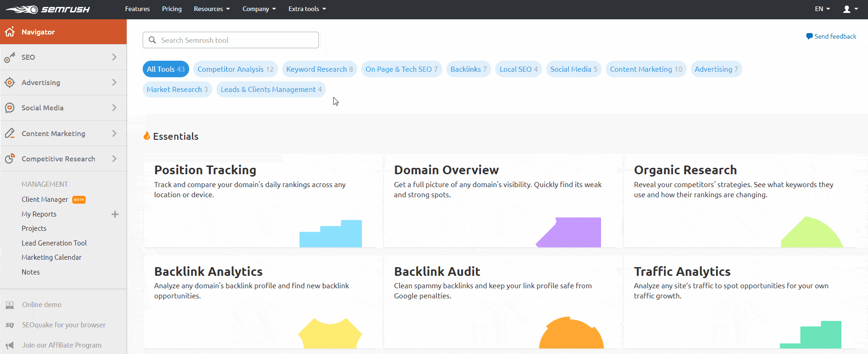This screenshot has height=354, width=868.
Task: Open the Position Tracking card
Action: click(x=263, y=201)
